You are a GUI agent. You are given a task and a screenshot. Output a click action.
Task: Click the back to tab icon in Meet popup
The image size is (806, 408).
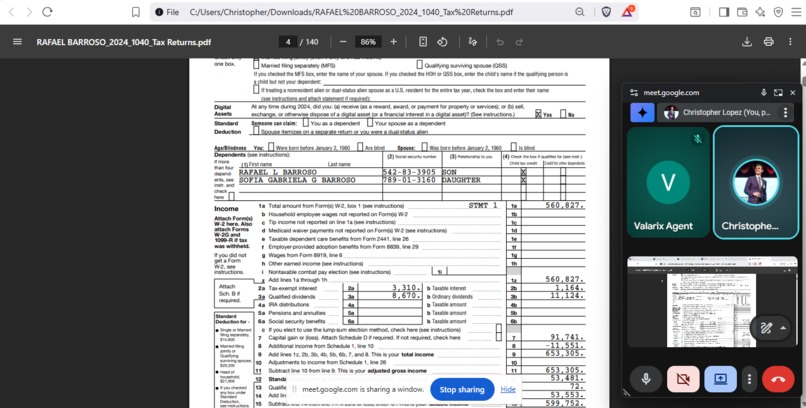(x=778, y=92)
